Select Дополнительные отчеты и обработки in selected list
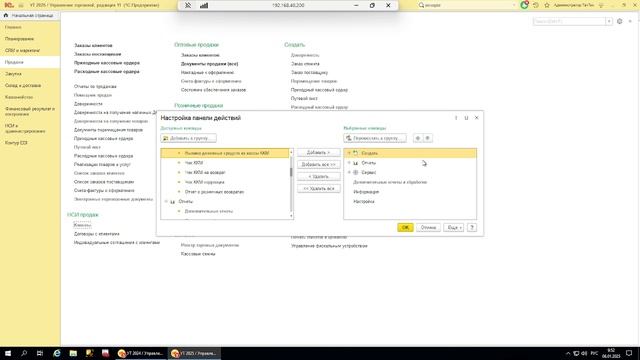Image resolution: width=640 pixels, height=360 pixels. (390, 182)
